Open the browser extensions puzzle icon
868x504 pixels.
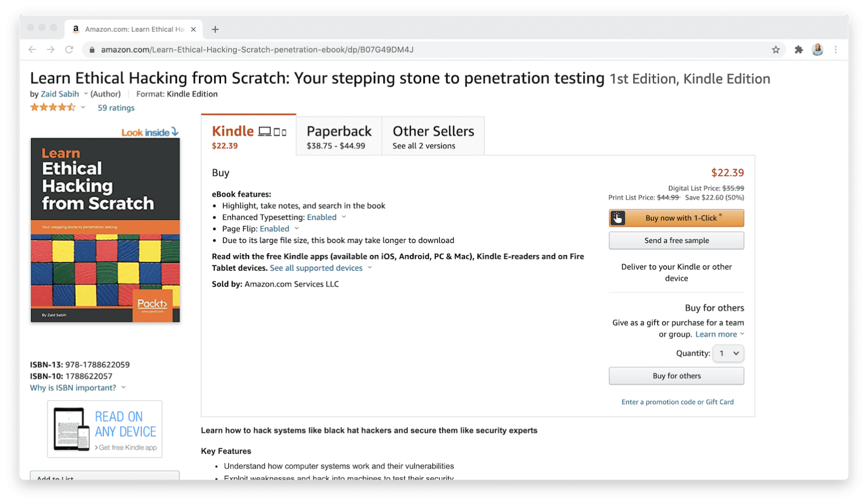click(798, 50)
